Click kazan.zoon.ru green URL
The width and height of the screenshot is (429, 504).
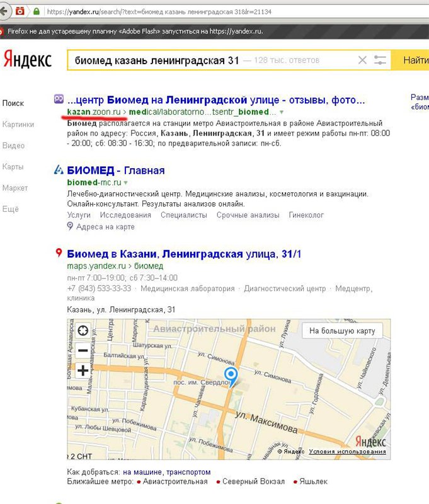coord(94,112)
